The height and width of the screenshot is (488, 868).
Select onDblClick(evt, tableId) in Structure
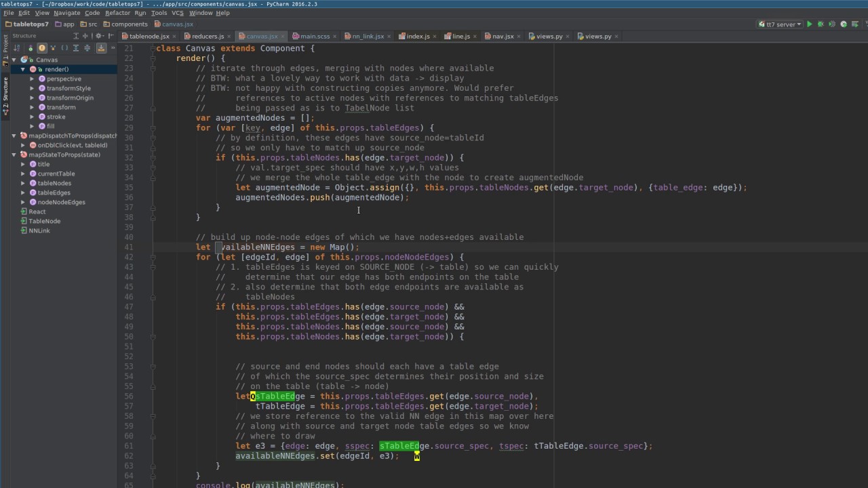[x=73, y=145]
